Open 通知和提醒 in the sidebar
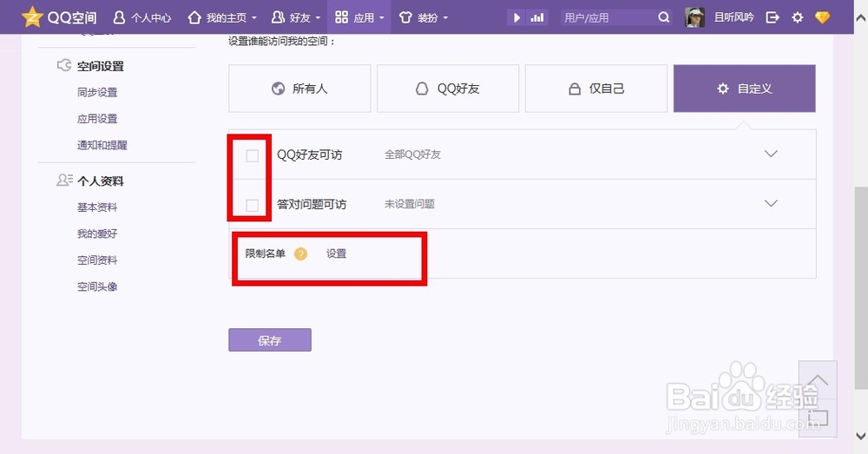The width and height of the screenshot is (868, 454). (x=102, y=145)
